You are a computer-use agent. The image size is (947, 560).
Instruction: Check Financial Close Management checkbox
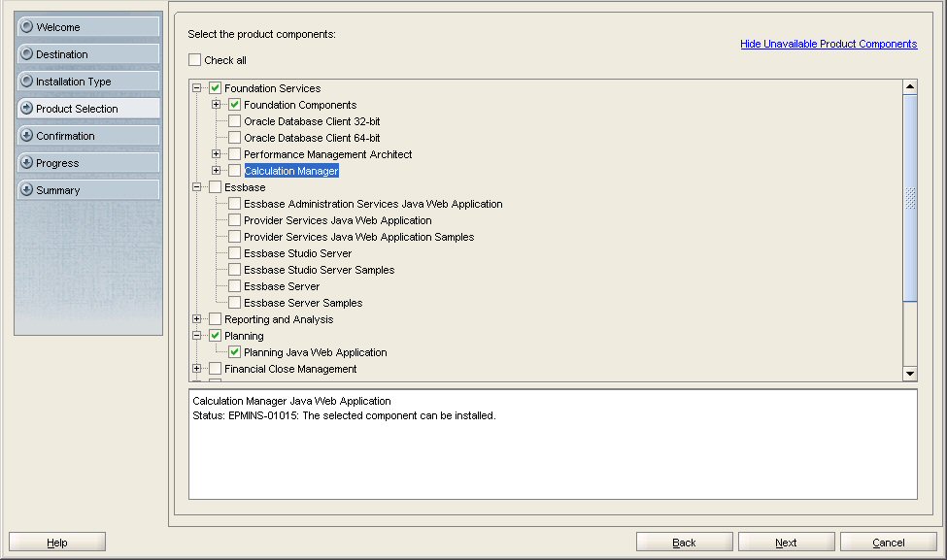[x=215, y=369]
